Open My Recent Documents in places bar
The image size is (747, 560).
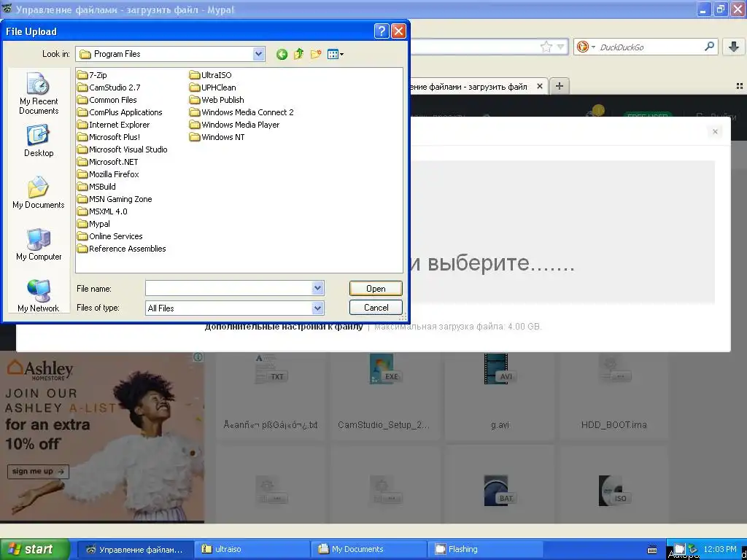[39, 94]
